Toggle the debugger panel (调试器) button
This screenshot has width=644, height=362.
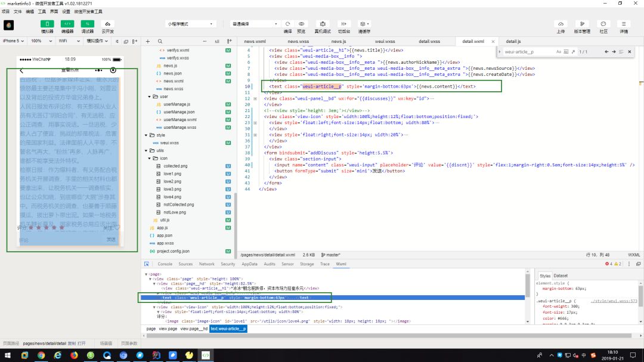pyautogui.click(x=88, y=24)
